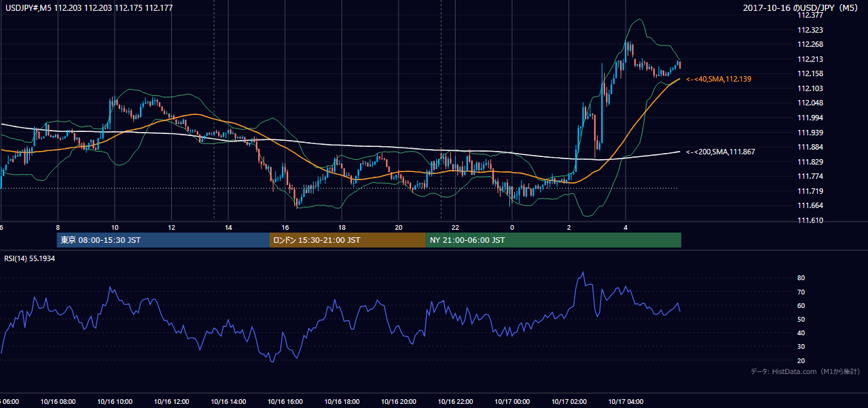868x408 pixels.
Task: Click RSI scale value 30
Action: coord(801,347)
